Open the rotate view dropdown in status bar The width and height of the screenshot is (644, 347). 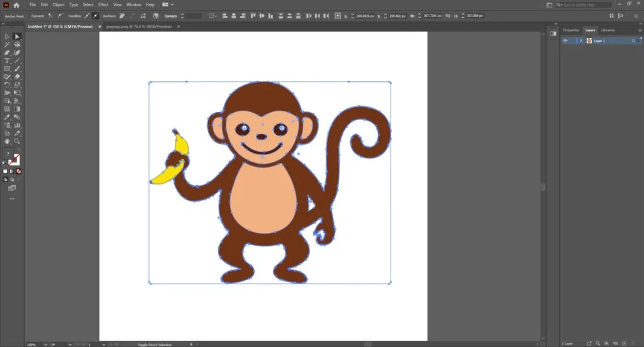[70, 344]
